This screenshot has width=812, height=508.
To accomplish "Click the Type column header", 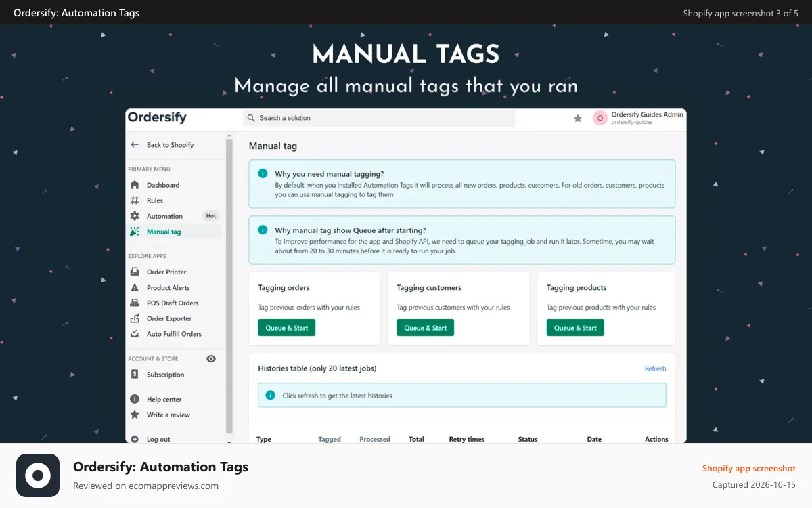I will coord(264,439).
